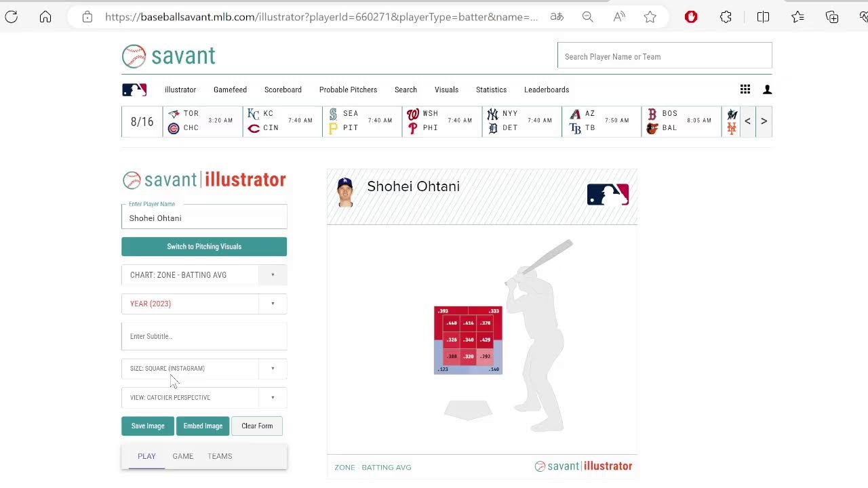The height and width of the screenshot is (488, 868).
Task: Open the user account icon
Action: 768,89
